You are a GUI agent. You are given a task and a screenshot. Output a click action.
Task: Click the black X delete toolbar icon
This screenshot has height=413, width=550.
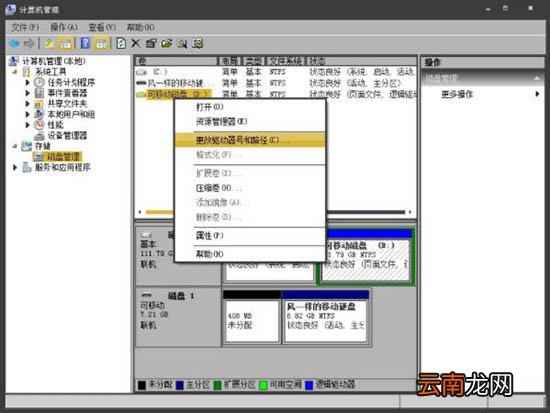[x=136, y=44]
